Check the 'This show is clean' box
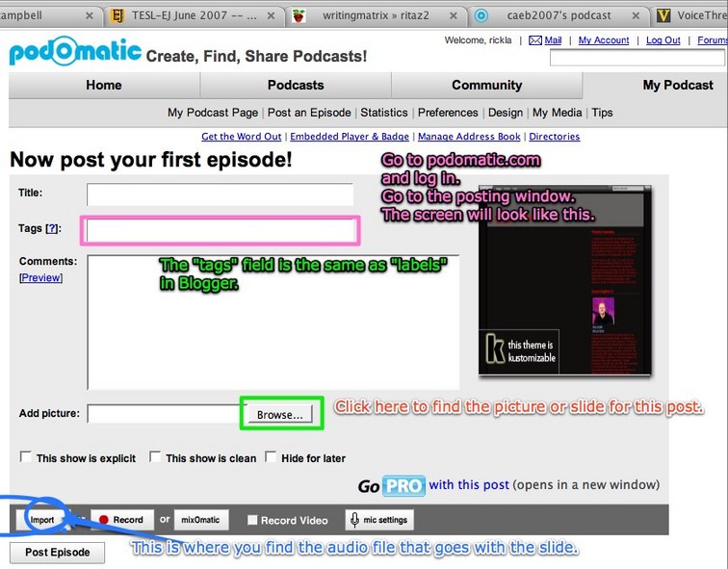Viewport: 728px width, 569px height. [x=155, y=457]
